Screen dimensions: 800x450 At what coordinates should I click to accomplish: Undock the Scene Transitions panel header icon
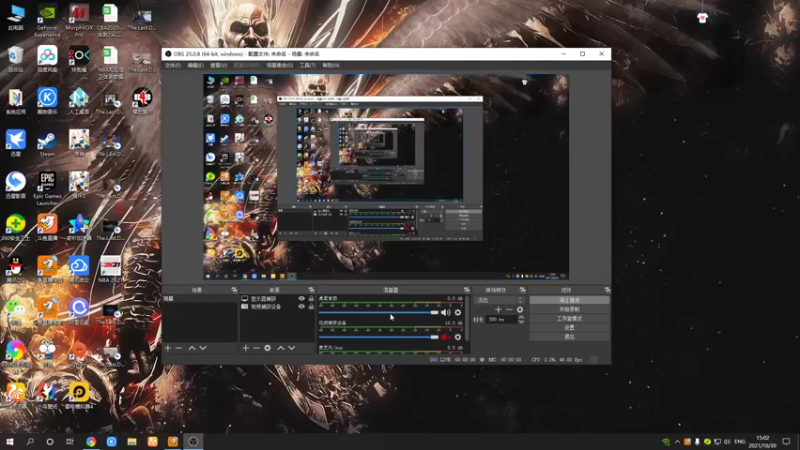click(x=522, y=290)
